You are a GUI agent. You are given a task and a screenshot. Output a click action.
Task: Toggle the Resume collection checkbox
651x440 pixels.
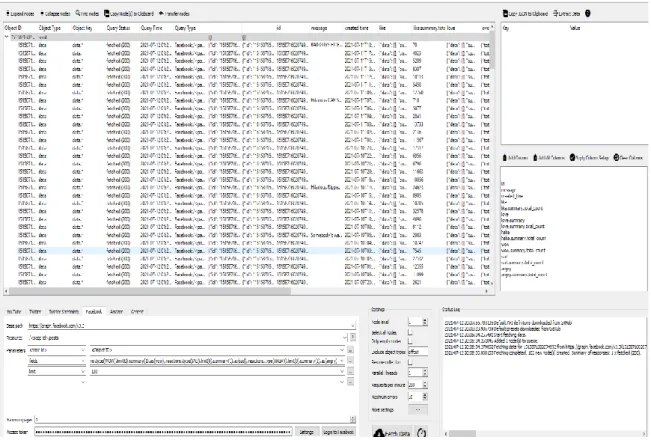[410, 362]
